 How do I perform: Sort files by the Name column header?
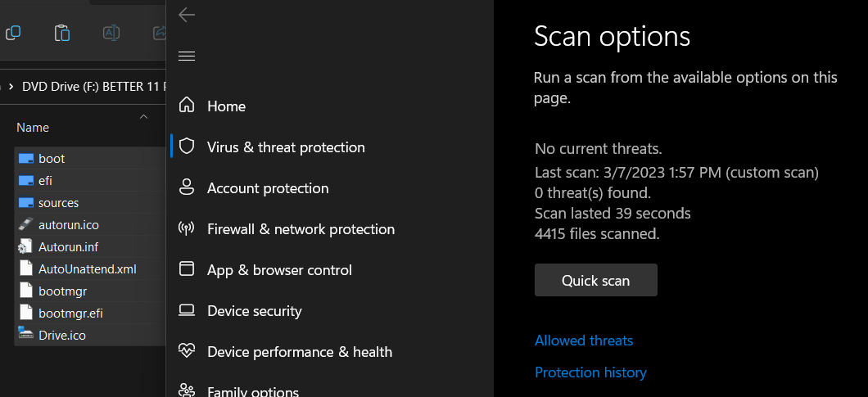[x=33, y=128]
